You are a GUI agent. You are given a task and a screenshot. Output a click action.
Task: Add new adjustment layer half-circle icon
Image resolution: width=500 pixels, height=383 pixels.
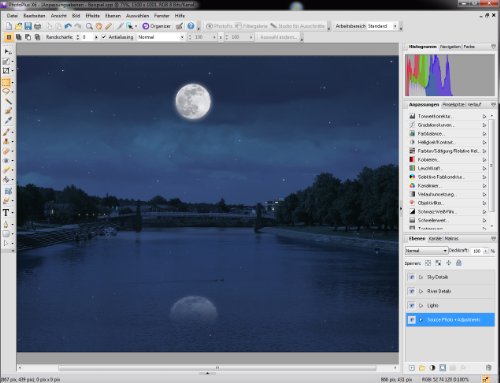432,368
